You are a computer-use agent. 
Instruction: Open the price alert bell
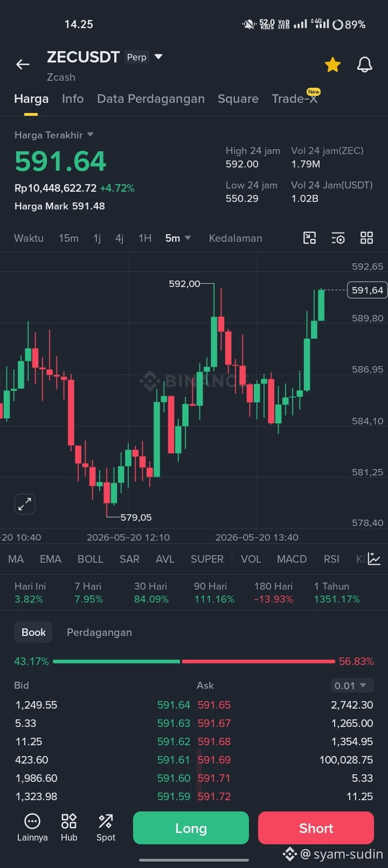[x=365, y=65]
